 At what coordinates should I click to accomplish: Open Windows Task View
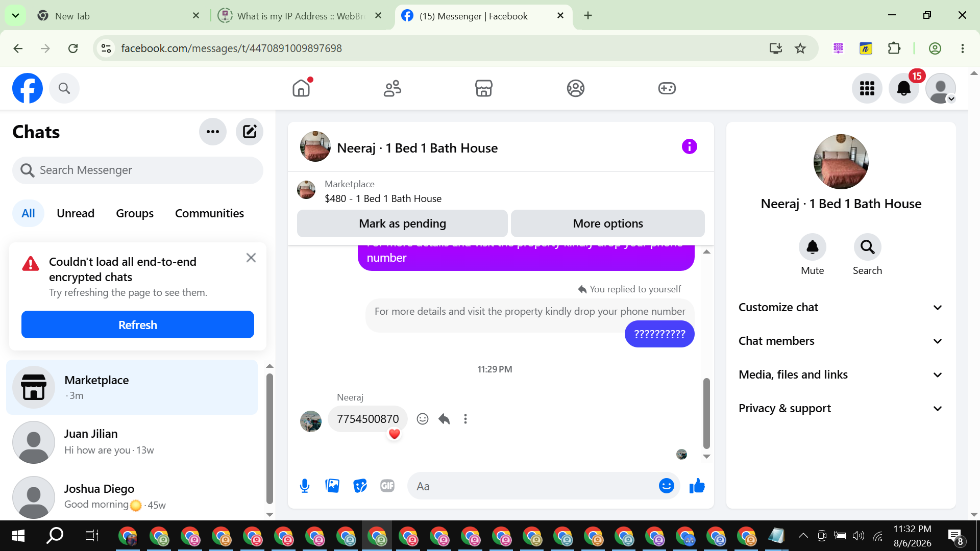(91, 536)
